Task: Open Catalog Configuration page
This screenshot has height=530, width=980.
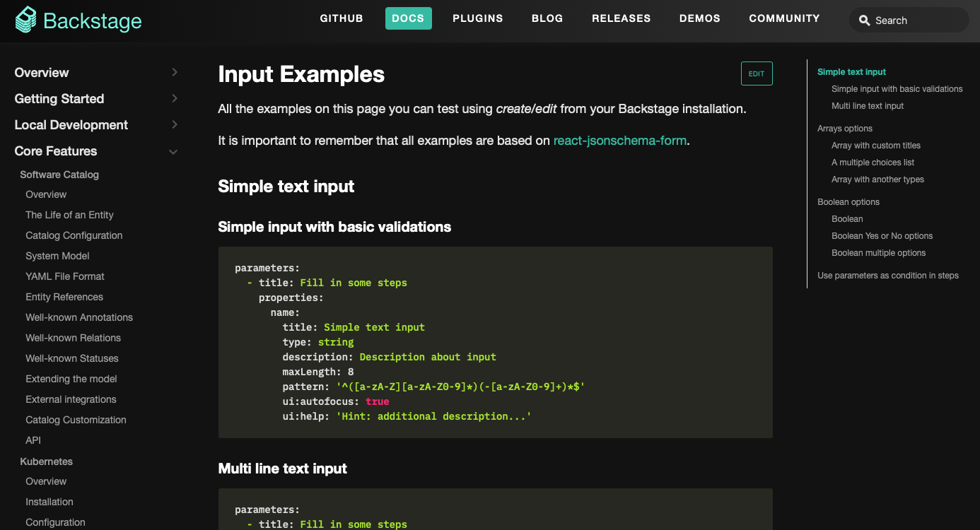Action: (x=74, y=235)
